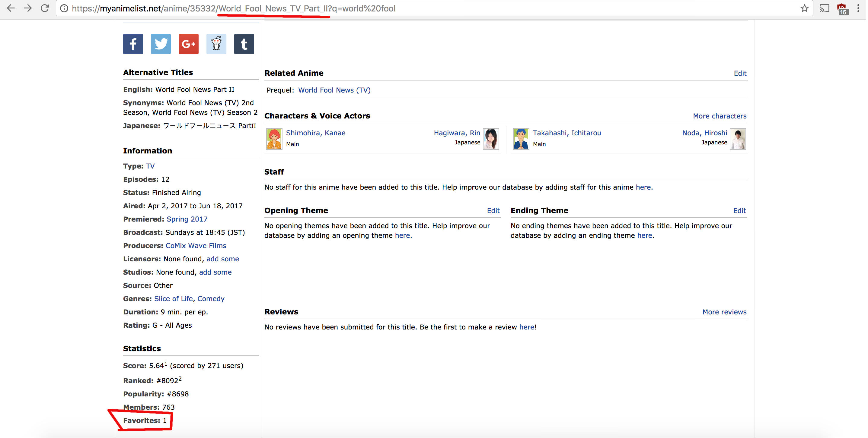868x438 pixels.
Task: Open CoMix Wave Films producer page
Action: click(196, 246)
